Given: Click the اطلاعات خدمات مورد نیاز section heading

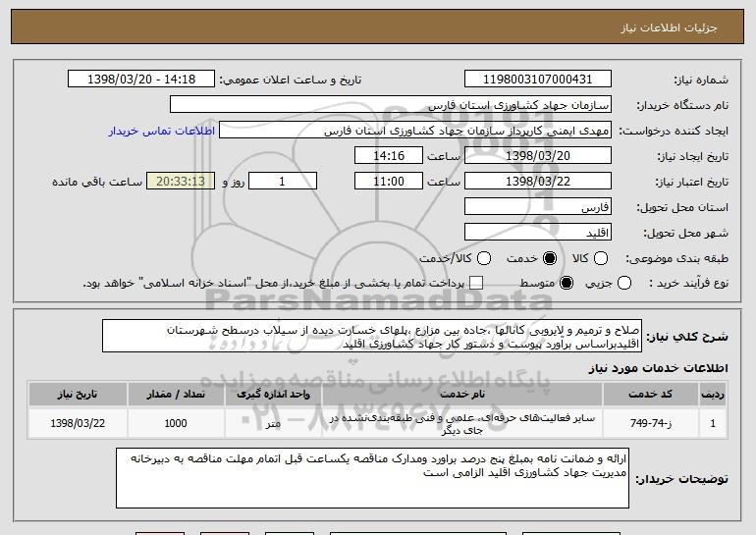Looking at the screenshot, I should [658, 368].
